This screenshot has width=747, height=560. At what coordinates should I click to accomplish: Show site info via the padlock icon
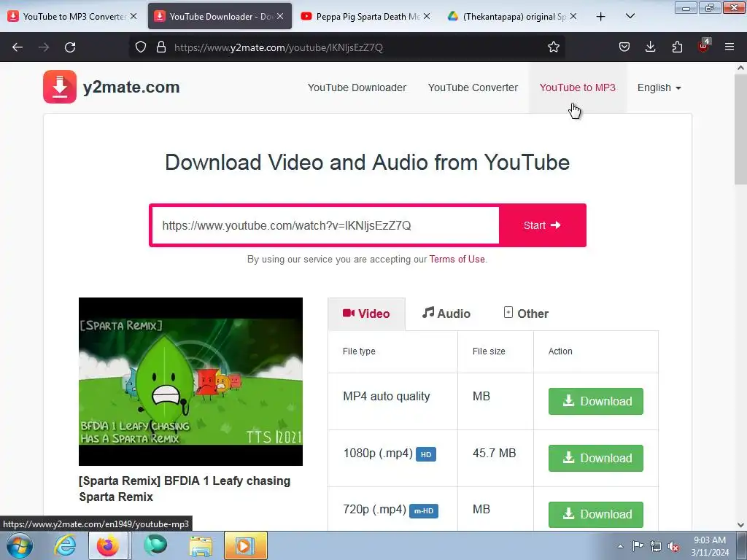click(161, 47)
